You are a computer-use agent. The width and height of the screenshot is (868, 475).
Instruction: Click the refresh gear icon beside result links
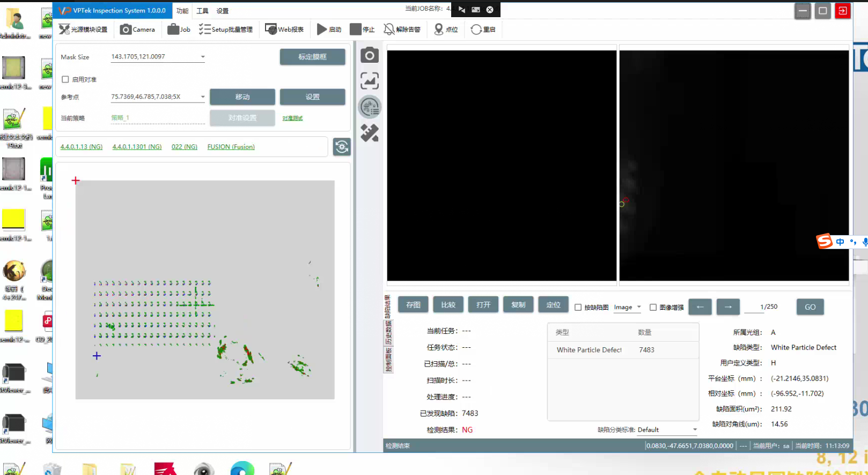click(342, 147)
